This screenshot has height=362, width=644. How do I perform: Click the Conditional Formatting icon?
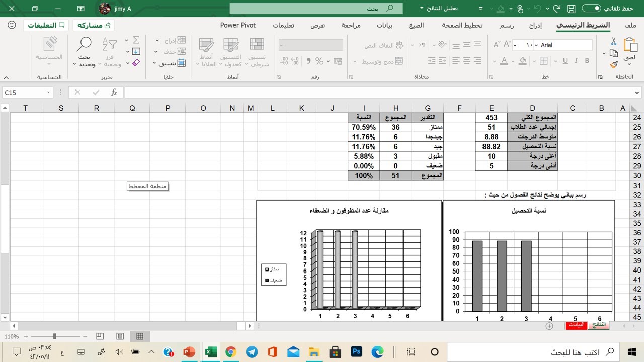click(x=257, y=45)
